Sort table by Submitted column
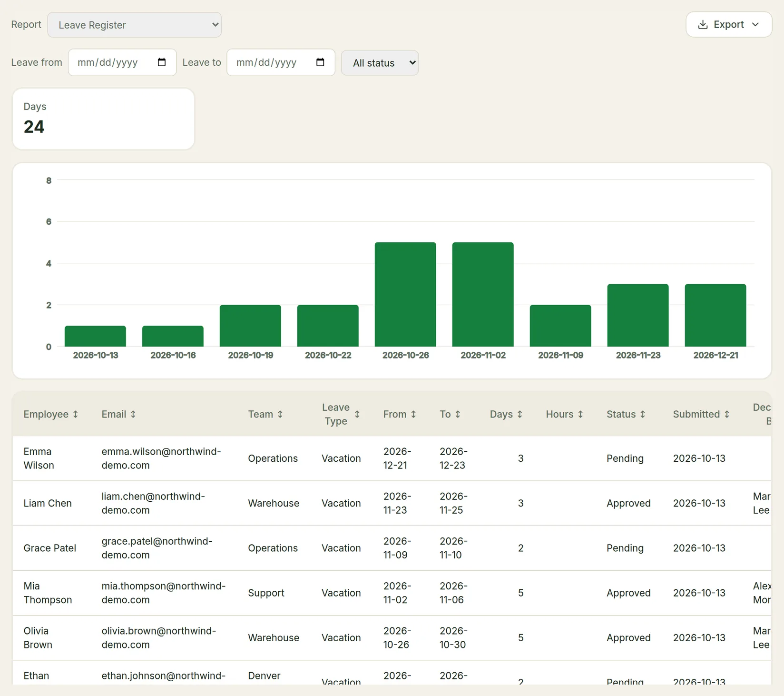Image resolution: width=784 pixels, height=696 pixels. [701, 414]
